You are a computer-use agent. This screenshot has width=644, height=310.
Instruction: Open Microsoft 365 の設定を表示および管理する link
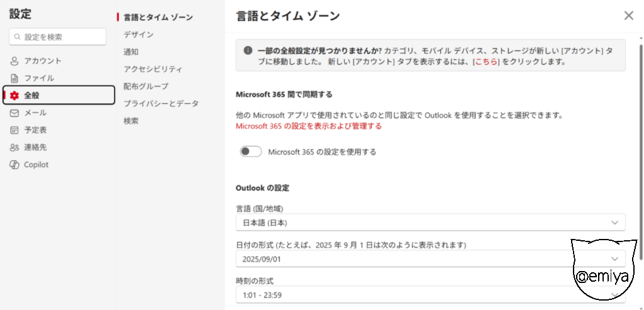pyautogui.click(x=308, y=126)
